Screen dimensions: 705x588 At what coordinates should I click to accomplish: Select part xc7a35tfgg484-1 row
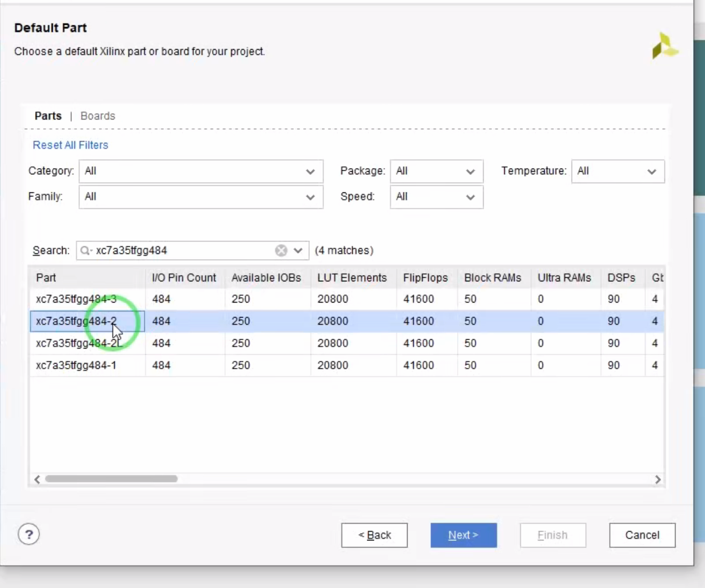tap(347, 366)
